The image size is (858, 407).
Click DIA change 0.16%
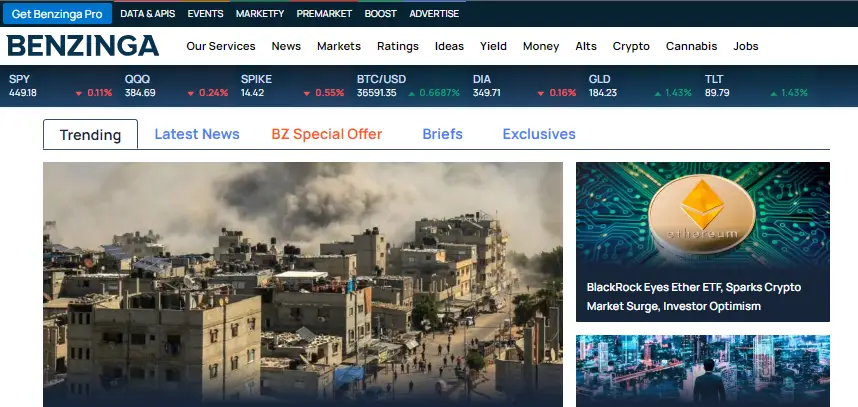click(x=563, y=93)
